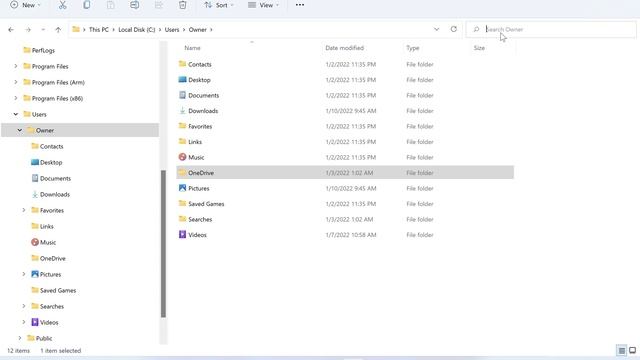Select Contacts in navigation tree

tap(47, 146)
